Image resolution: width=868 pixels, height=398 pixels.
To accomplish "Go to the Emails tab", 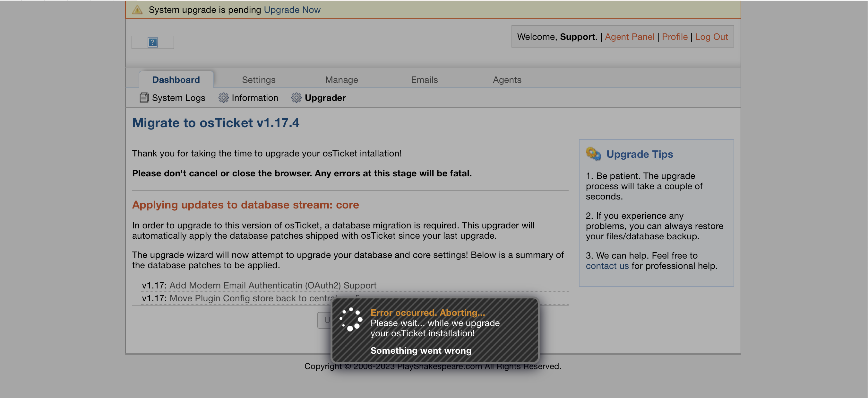I will coord(424,80).
